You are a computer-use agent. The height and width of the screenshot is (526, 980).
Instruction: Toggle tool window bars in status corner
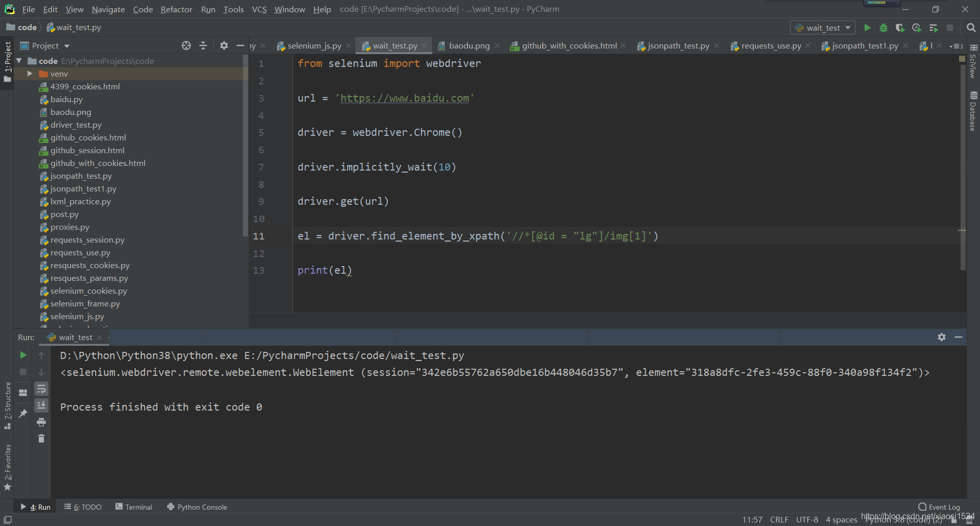click(x=8, y=520)
